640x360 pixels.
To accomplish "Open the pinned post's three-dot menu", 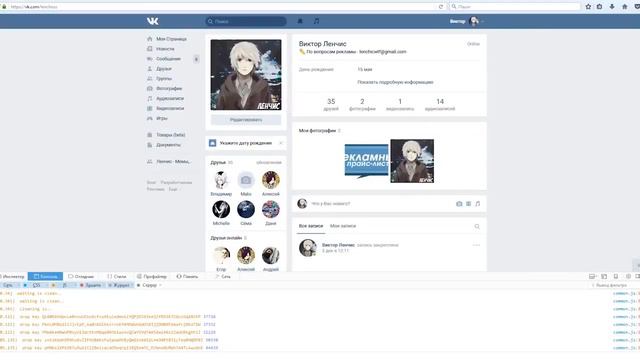I will (476, 245).
